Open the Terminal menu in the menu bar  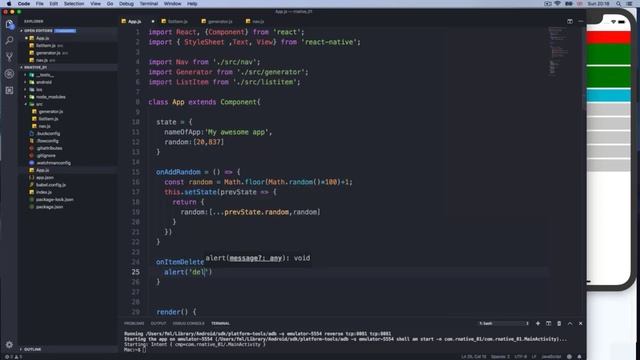(x=149, y=4)
